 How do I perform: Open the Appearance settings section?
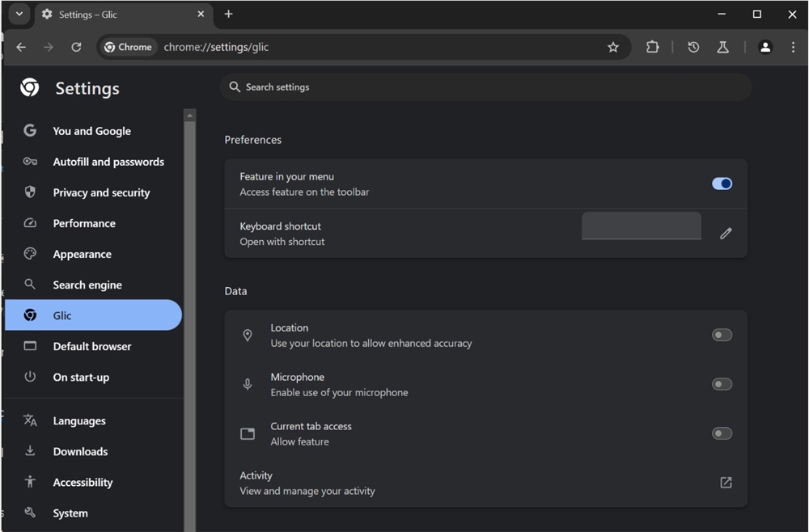pyautogui.click(x=81, y=253)
